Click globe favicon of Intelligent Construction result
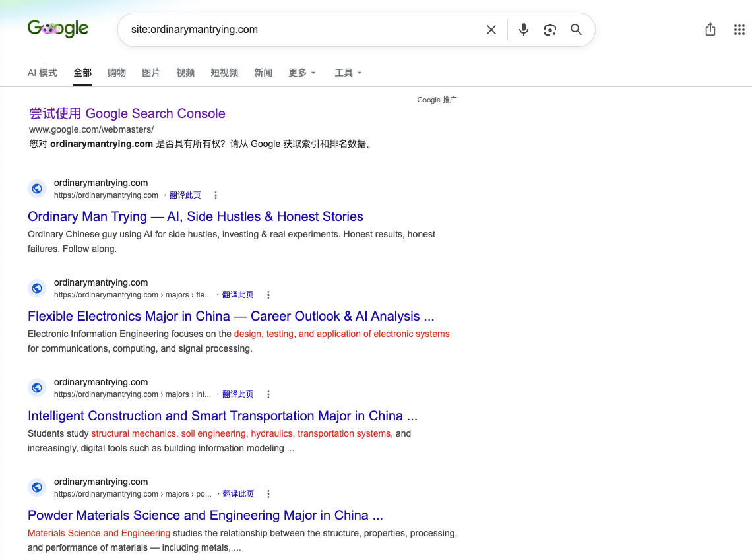 tap(37, 388)
